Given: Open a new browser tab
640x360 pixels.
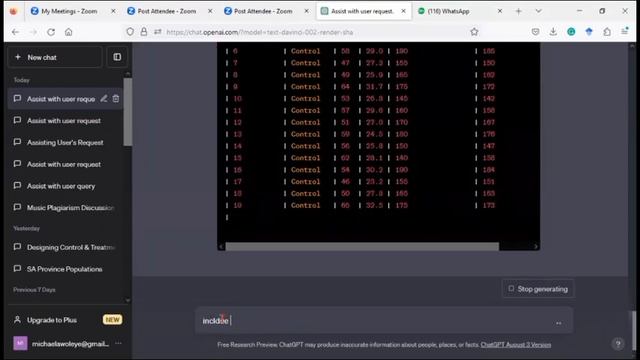Looking at the screenshot, I should click(x=518, y=11).
